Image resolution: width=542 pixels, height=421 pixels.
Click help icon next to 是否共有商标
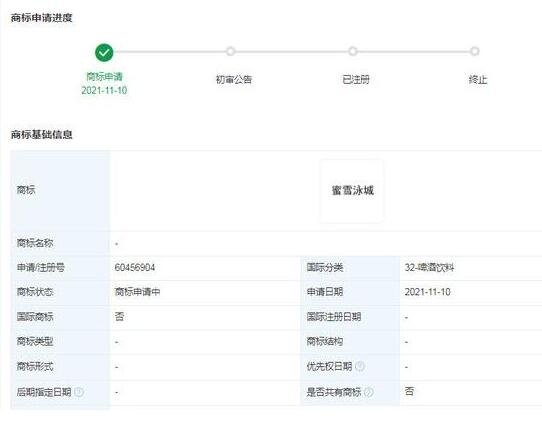(369, 392)
